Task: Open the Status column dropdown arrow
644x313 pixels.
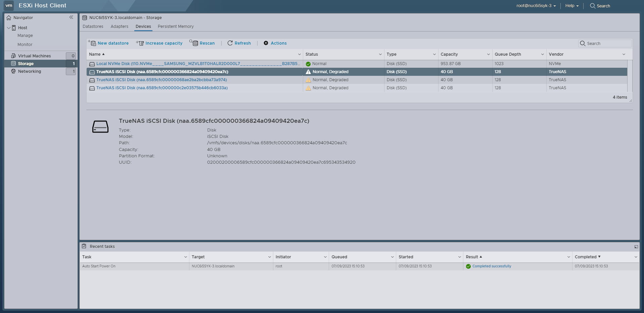Action: [x=380, y=54]
